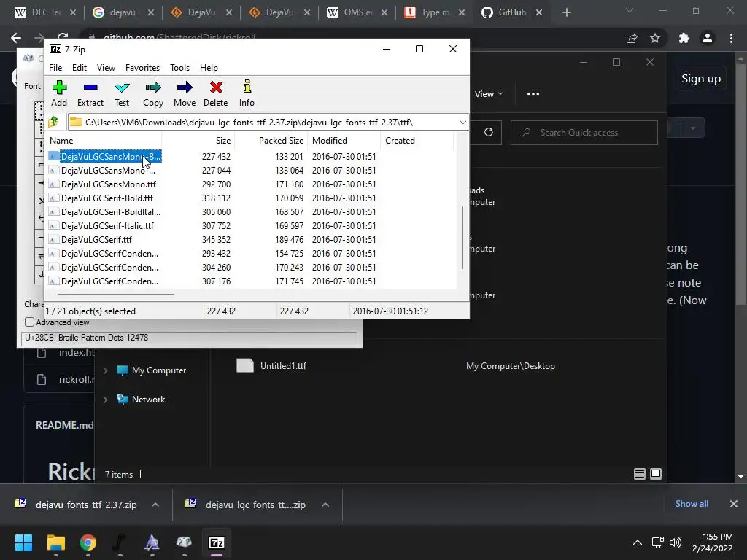
Task: Click the 7-Zip path address field
Action: (x=263, y=122)
